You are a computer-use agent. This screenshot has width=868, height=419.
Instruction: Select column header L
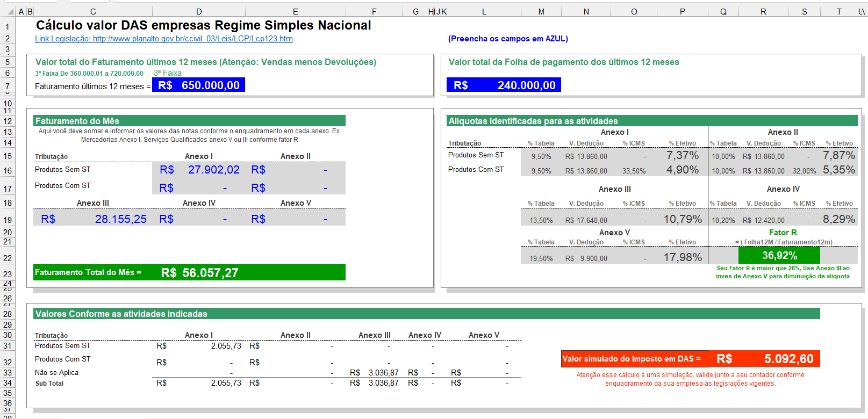coord(484,11)
